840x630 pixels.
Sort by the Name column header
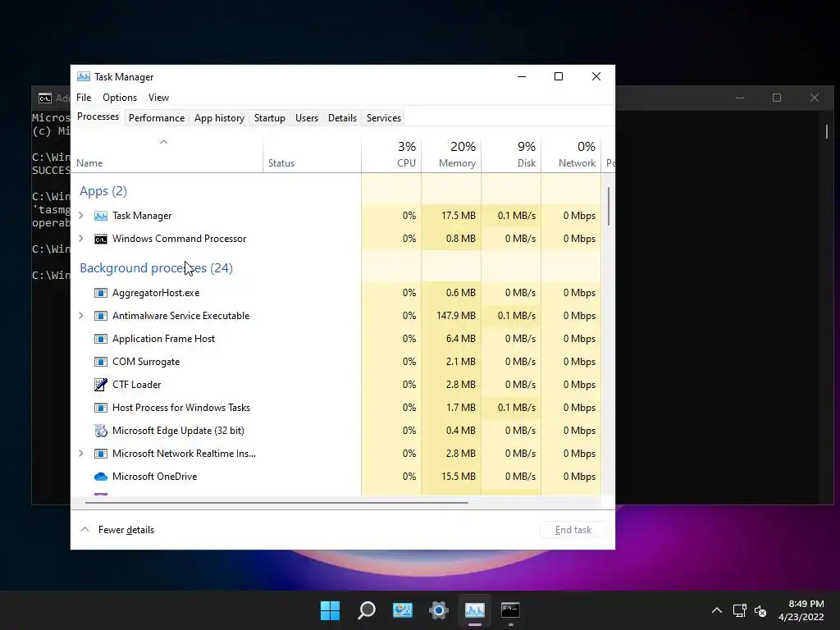pos(167,155)
